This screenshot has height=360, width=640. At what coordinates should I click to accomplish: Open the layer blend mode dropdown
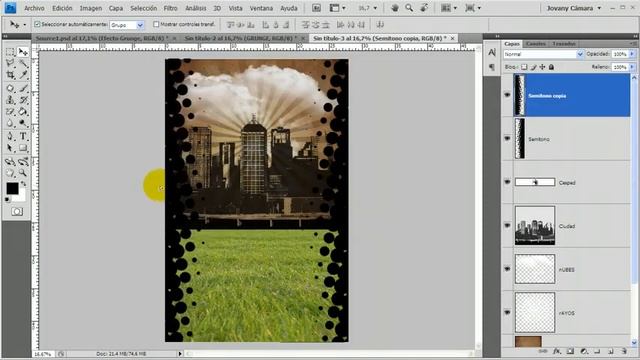[580, 54]
